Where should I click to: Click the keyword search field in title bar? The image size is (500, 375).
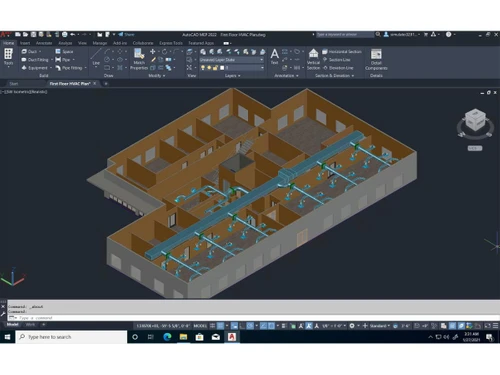345,34
